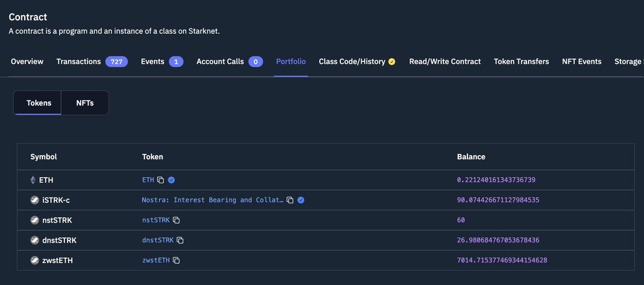Click the dnstSTRK symbol text

pos(59,240)
